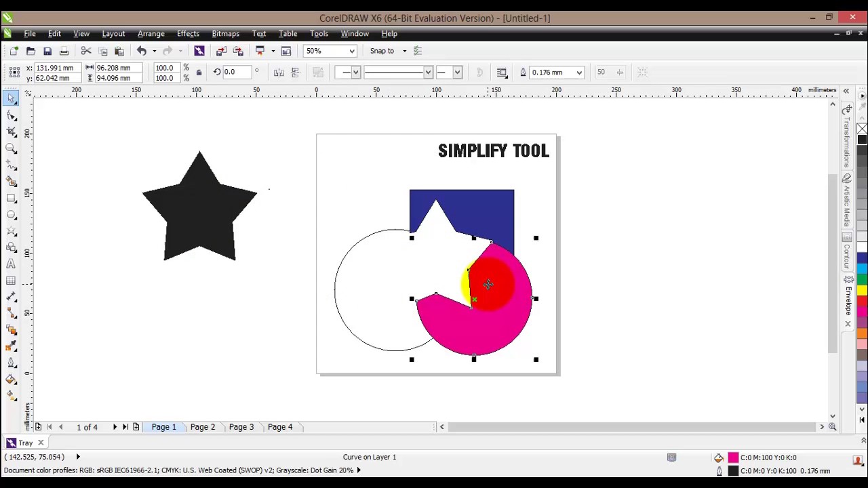The image size is (868, 488).
Task: Select the Text tool
Action: click(12, 264)
